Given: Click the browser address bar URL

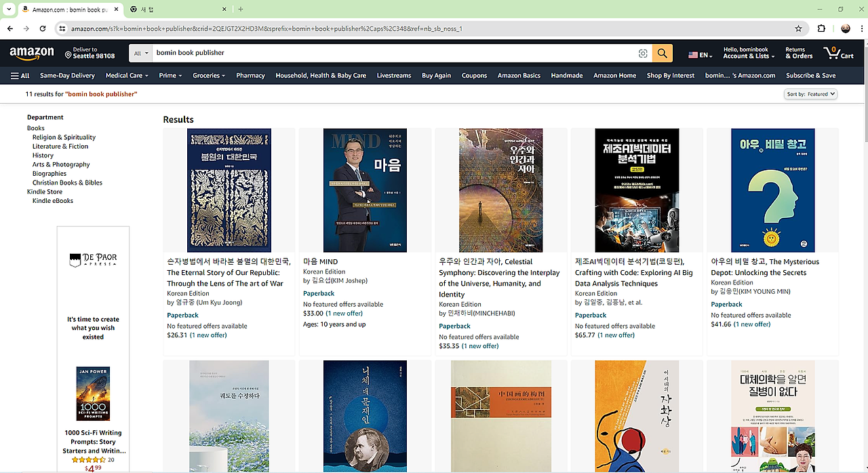Looking at the screenshot, I should click(267, 29).
